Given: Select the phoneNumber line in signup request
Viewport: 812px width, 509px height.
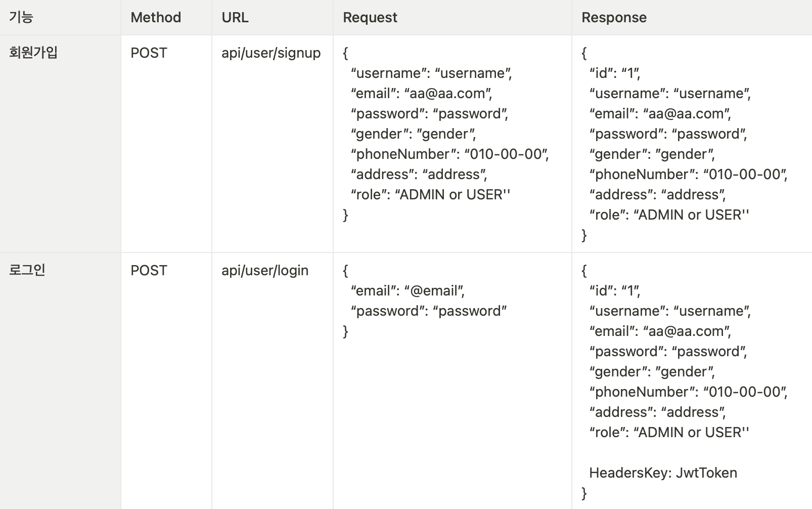Looking at the screenshot, I should click(x=450, y=154).
